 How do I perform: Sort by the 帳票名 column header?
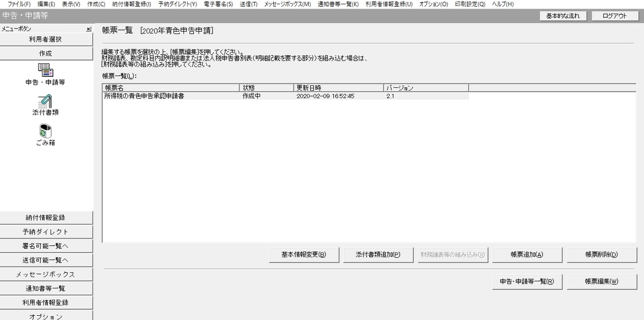tap(171, 87)
